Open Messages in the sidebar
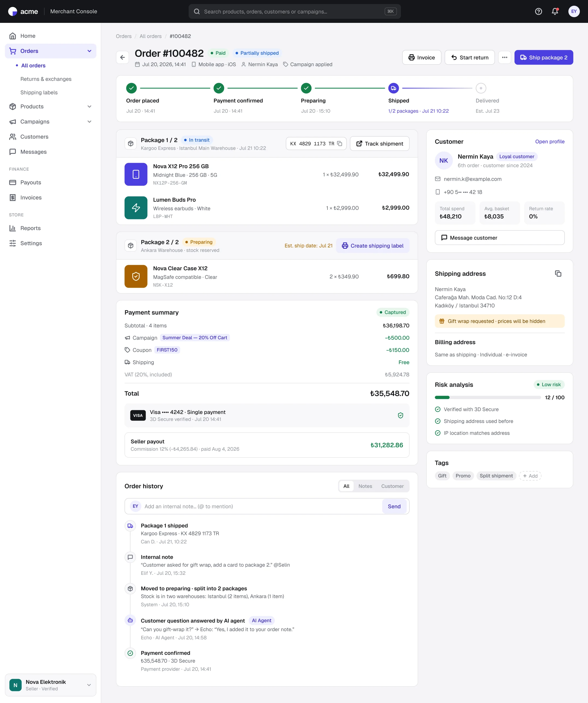Screen dimensions: 588x703 pyautogui.click(x=51, y=152)
